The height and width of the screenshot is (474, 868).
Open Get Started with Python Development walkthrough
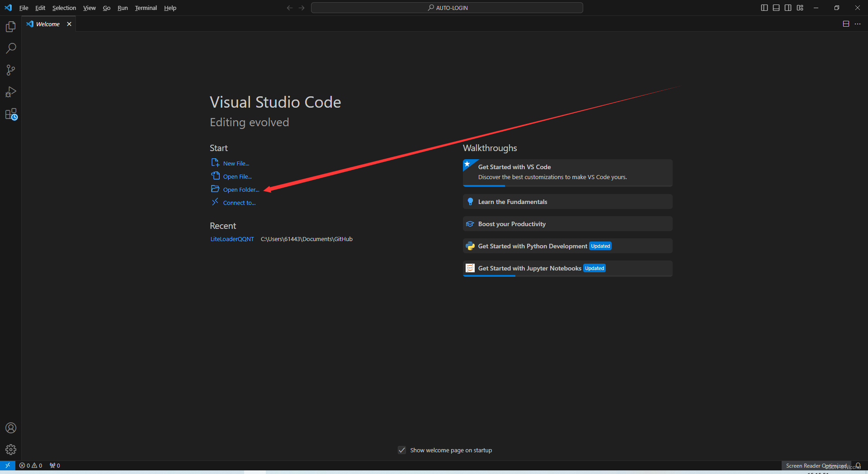[x=567, y=246]
